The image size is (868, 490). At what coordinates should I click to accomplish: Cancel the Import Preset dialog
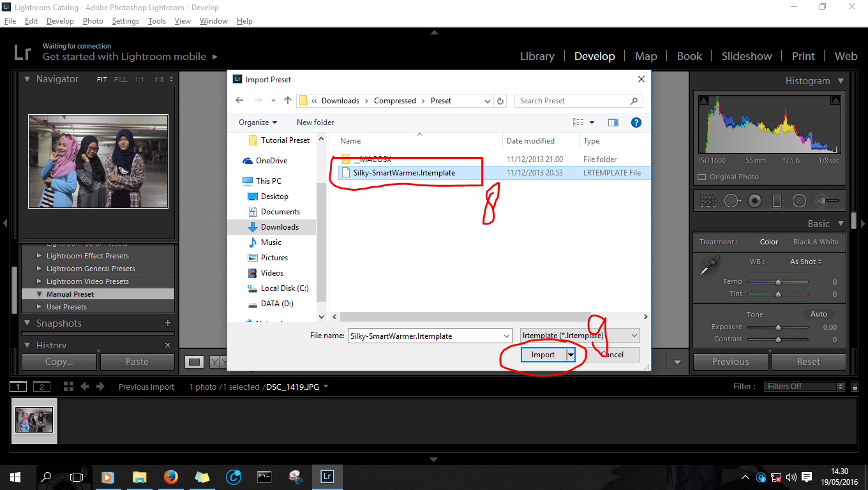(x=612, y=355)
